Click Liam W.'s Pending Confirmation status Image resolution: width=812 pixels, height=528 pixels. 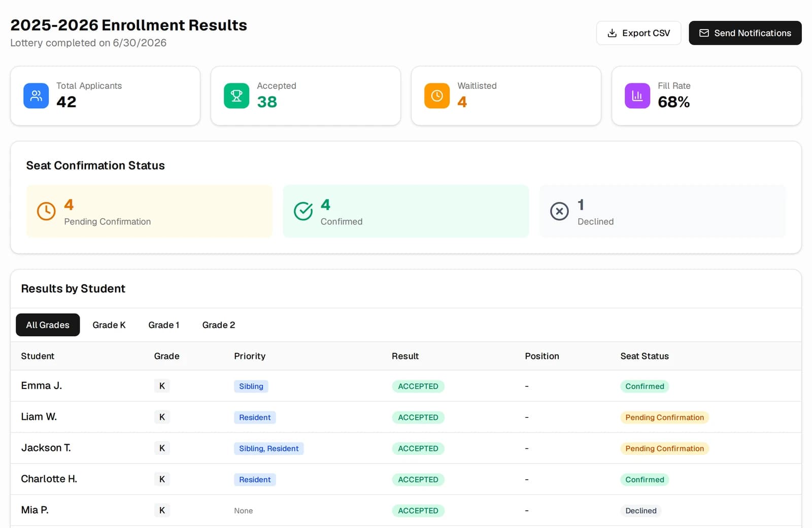[x=665, y=417]
